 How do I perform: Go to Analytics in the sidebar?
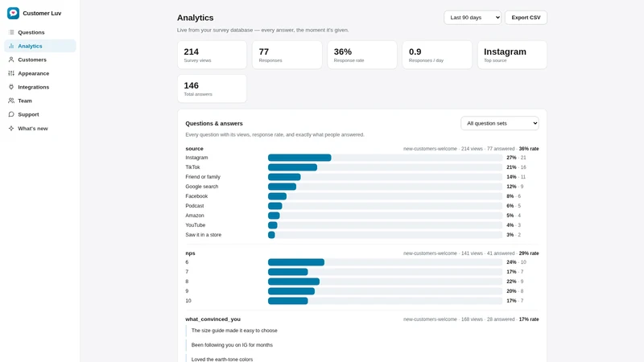(39, 46)
